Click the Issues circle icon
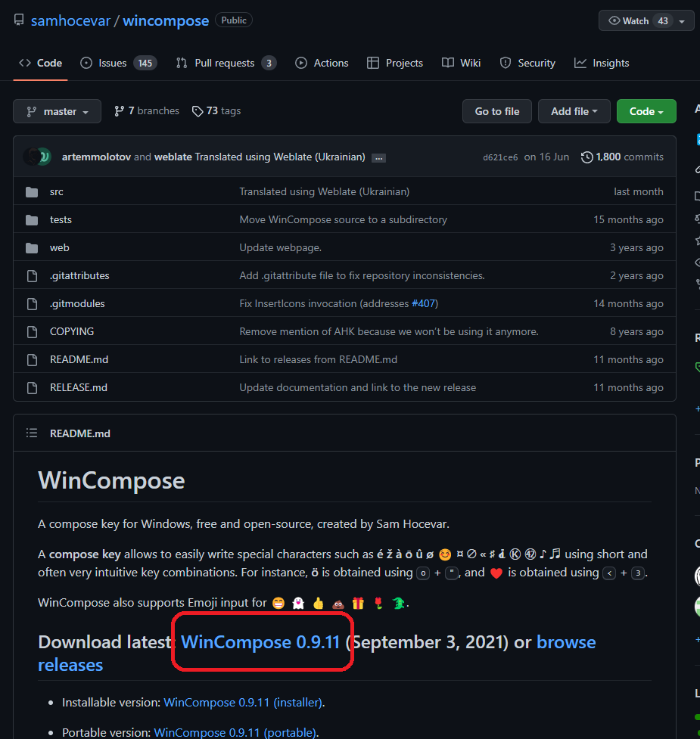This screenshot has height=739, width=700. pos(86,63)
